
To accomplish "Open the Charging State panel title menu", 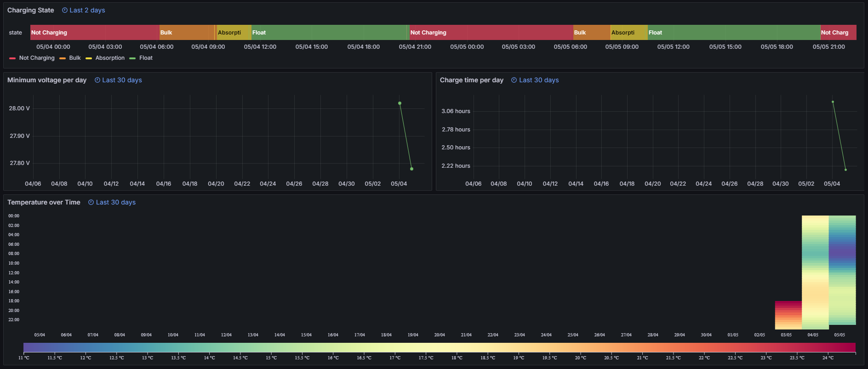I will point(30,10).
